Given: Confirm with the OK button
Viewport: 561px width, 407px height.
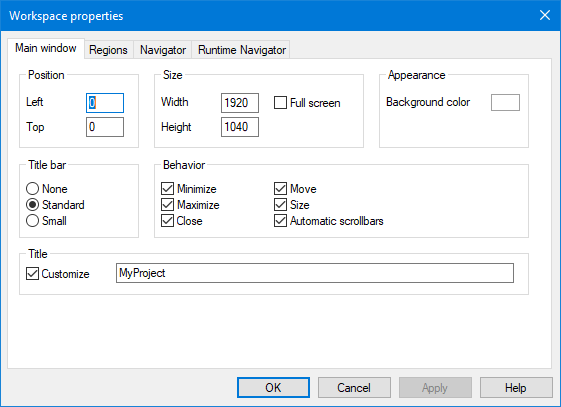Looking at the screenshot, I should 273,388.
